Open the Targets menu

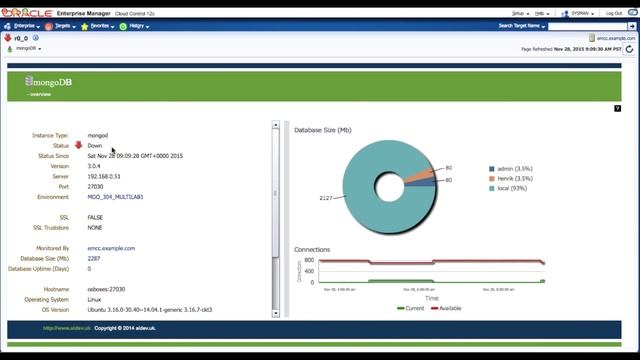click(x=65, y=26)
